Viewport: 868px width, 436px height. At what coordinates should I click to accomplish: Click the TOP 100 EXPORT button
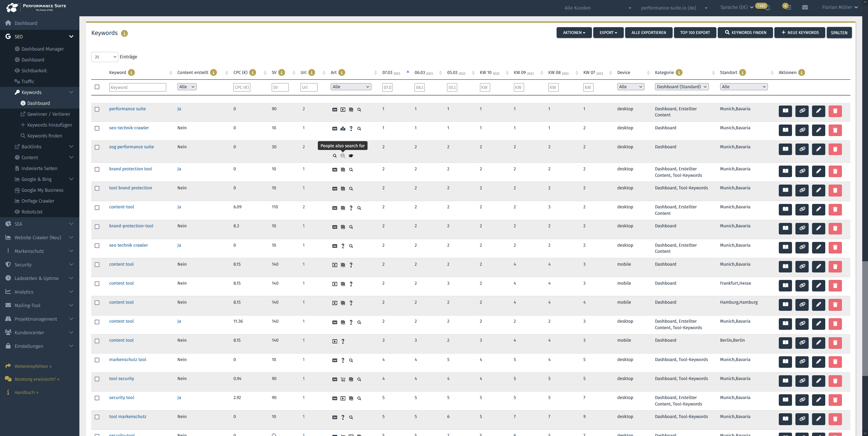click(695, 32)
